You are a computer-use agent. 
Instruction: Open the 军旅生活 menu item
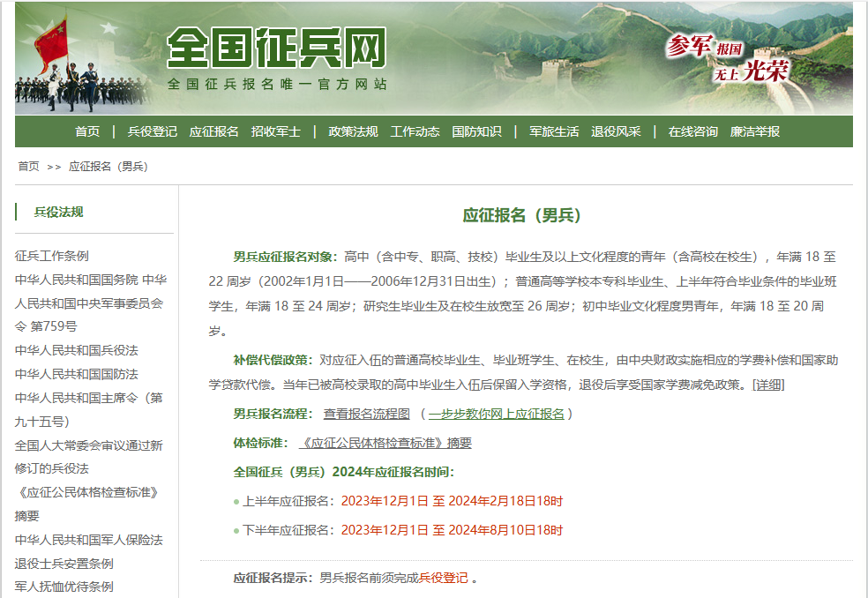pos(554,131)
